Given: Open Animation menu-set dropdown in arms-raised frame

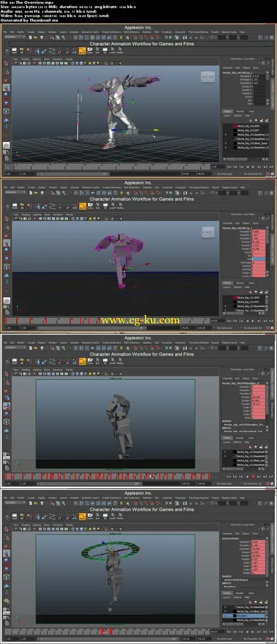Looking at the screenshot, I should click(15, 347).
